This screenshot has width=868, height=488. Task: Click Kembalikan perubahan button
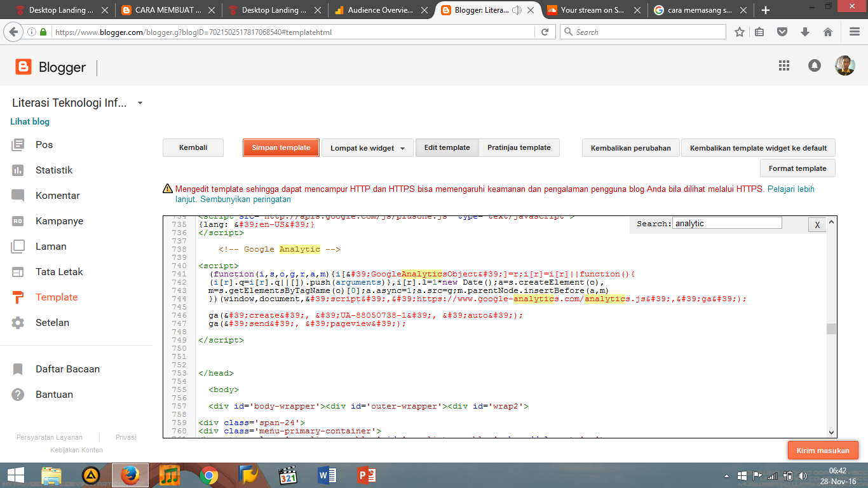point(631,148)
